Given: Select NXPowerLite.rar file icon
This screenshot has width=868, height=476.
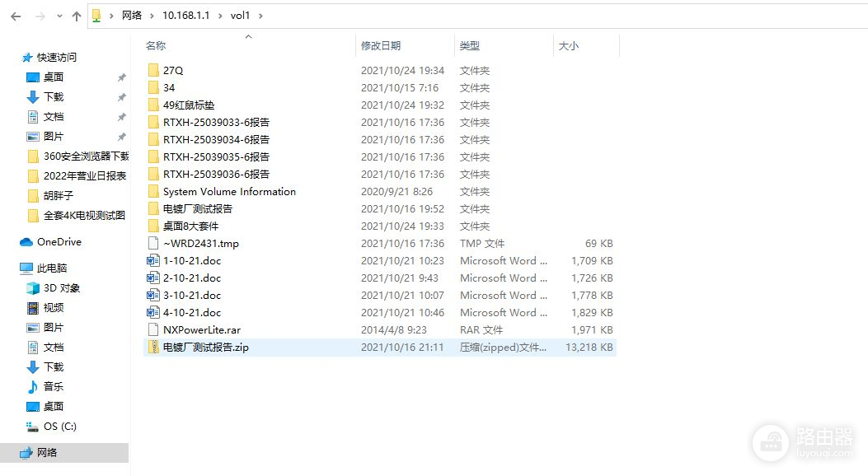Looking at the screenshot, I should click(x=153, y=330).
